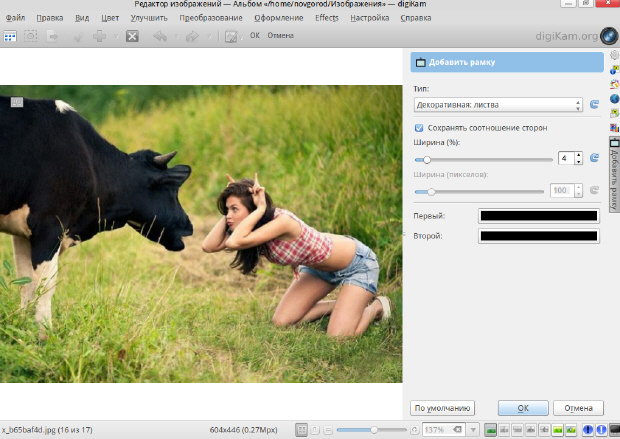Image resolution: width=620 pixels, height=439 pixels.
Task: Toggle under-exposure indicator blue icon
Action: tap(588, 430)
